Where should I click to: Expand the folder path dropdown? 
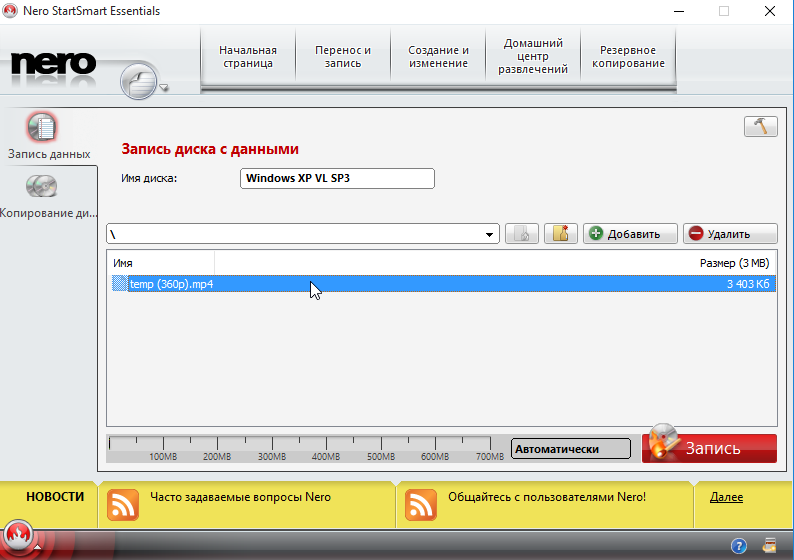(x=489, y=234)
